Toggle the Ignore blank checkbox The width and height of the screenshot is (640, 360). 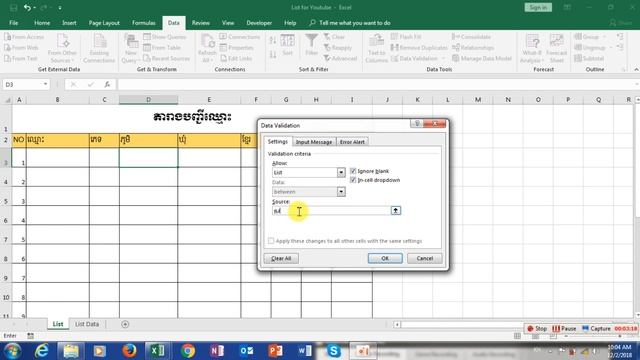353,171
